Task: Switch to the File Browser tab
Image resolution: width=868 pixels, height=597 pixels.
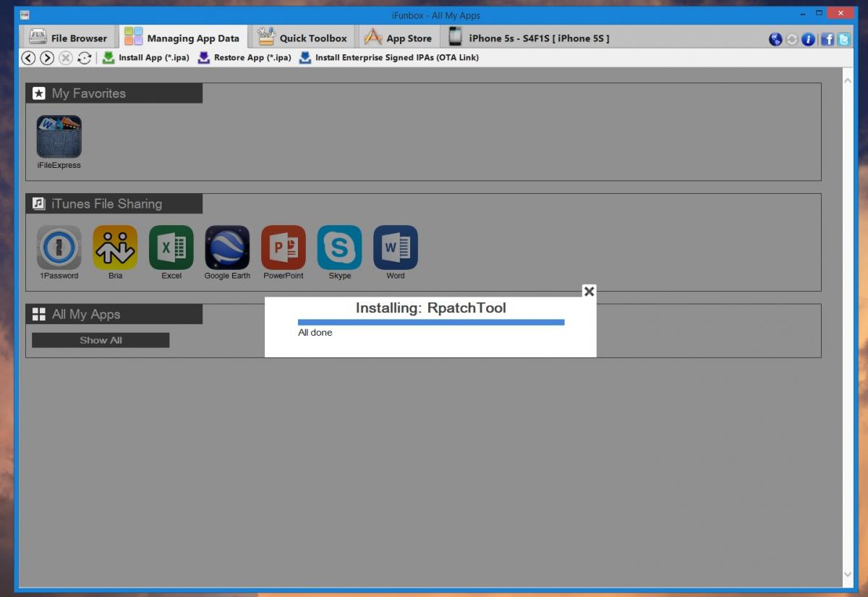Action: 68,38
